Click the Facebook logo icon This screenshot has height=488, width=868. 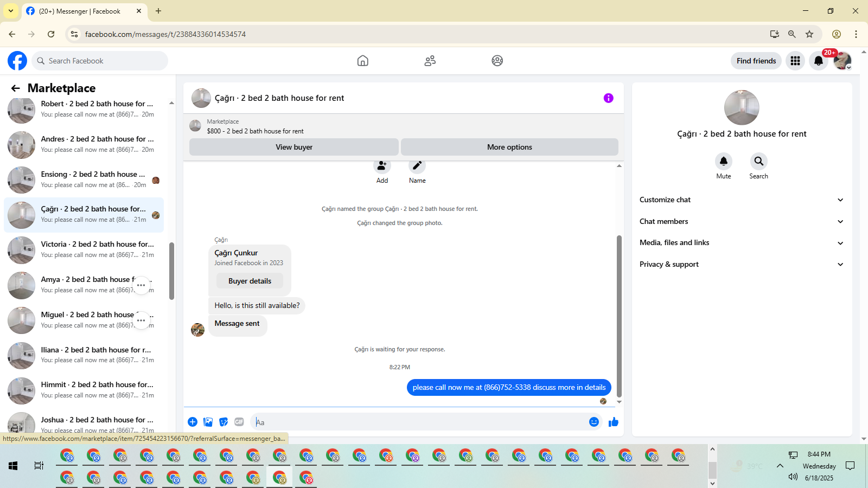pyautogui.click(x=17, y=61)
